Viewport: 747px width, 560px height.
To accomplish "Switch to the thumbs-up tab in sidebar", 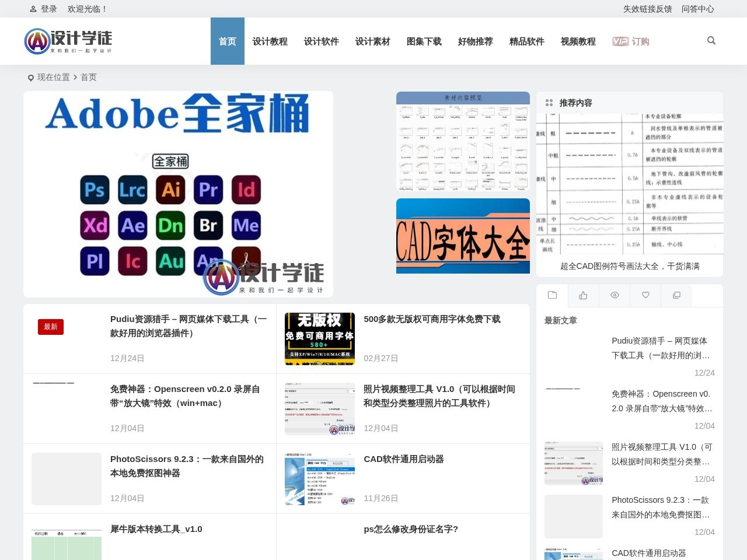I will pos(583,295).
